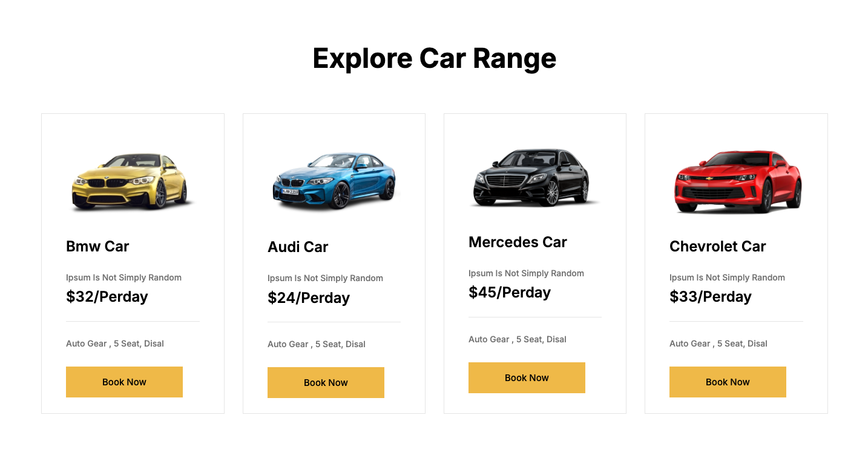The height and width of the screenshot is (475, 868).
Task: Click the specs line under $32/Perday
Action: tap(115, 344)
